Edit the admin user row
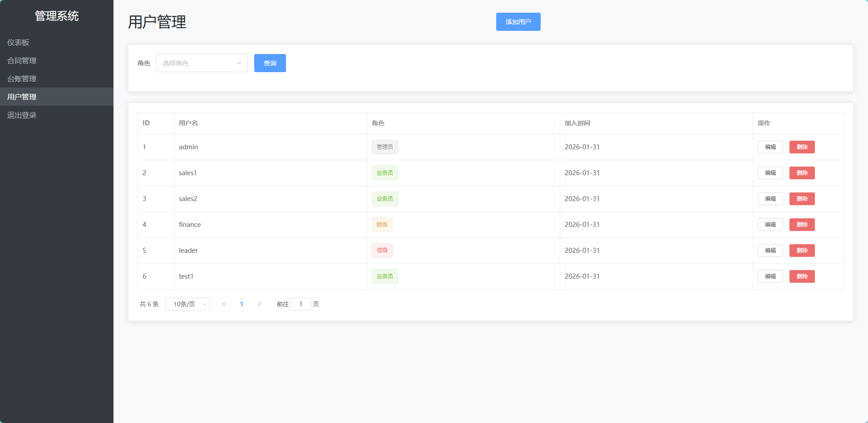Image resolution: width=868 pixels, height=423 pixels. click(x=770, y=147)
